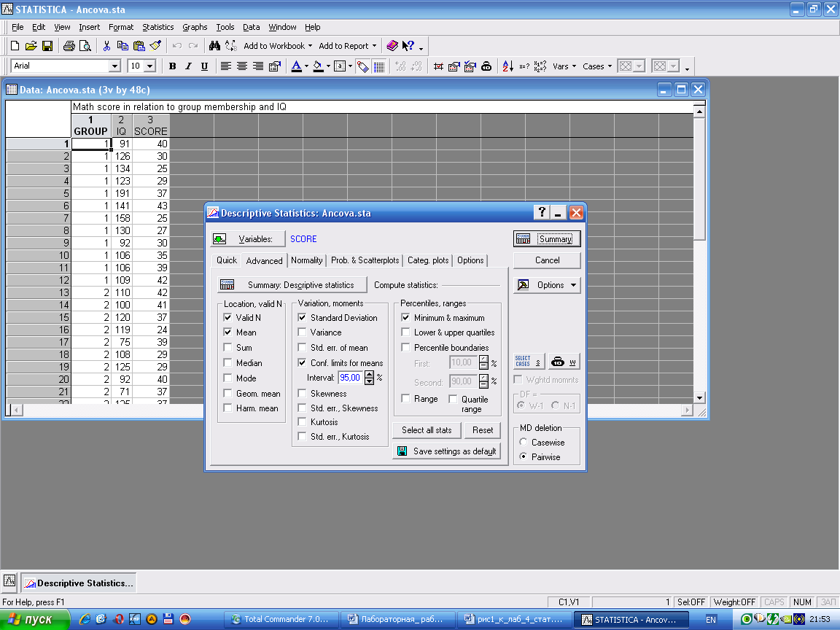Screen dimensions: 840x630
Task: Click the Find binoculars icon
Action: pyautogui.click(x=215, y=46)
